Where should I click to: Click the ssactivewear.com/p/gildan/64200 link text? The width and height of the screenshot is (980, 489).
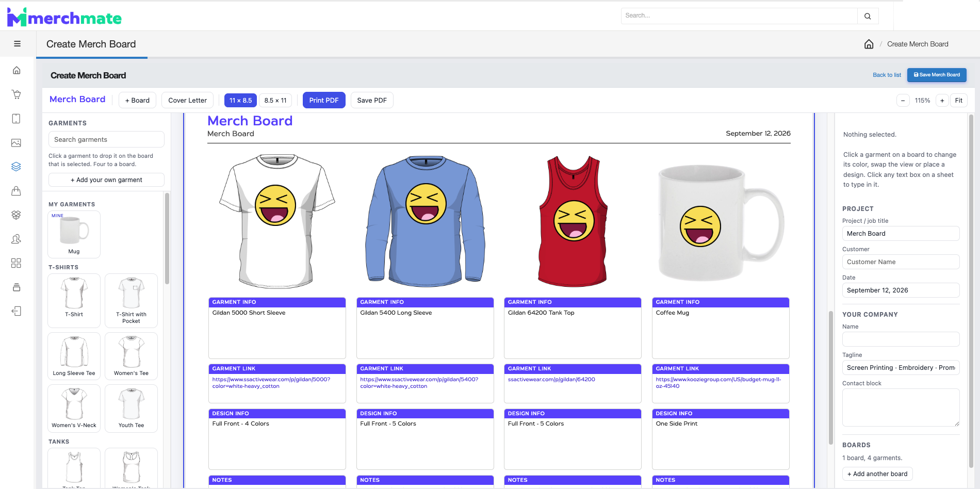[x=551, y=379]
